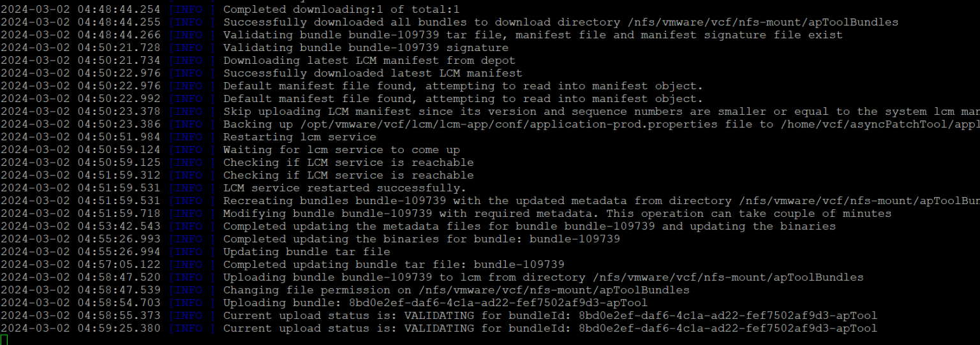Select the 'Updating bundle tar file' entry
Viewport: 980px width, 345px height.
click(306, 252)
